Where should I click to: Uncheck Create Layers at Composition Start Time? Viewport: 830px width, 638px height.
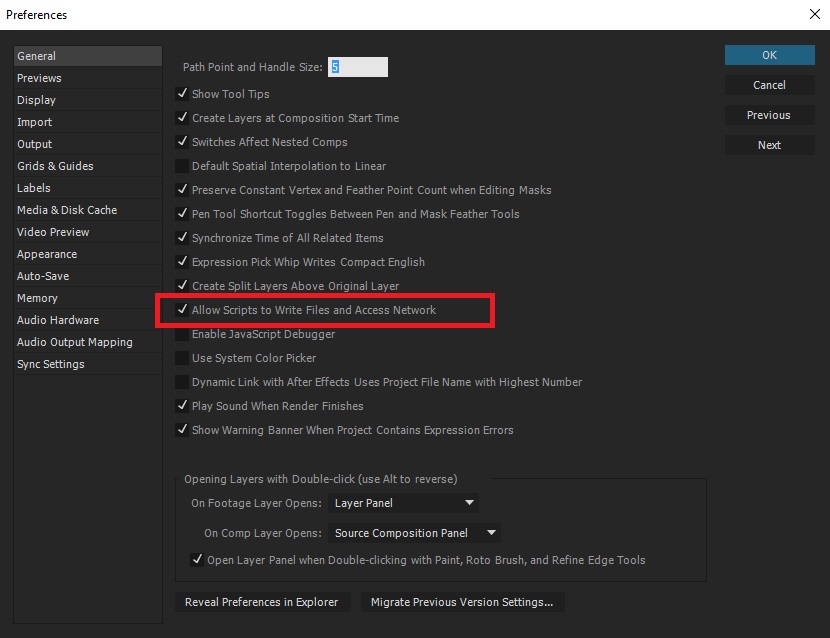[182, 118]
